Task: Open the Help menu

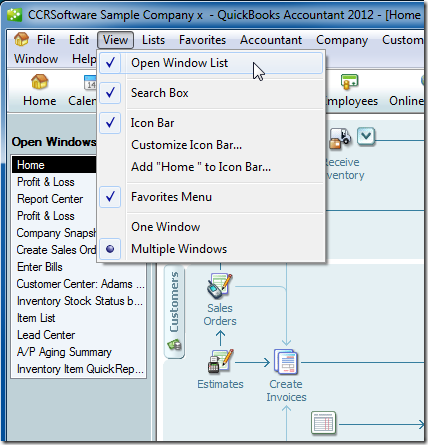Action: click(84, 59)
